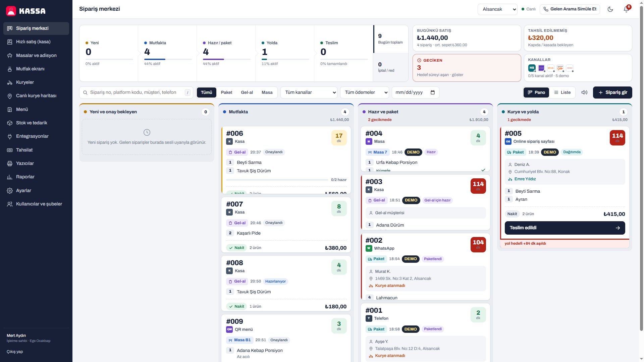The image size is (644, 362).
Task: Click Çıkış yap to log out
Action: pyautogui.click(x=15, y=352)
